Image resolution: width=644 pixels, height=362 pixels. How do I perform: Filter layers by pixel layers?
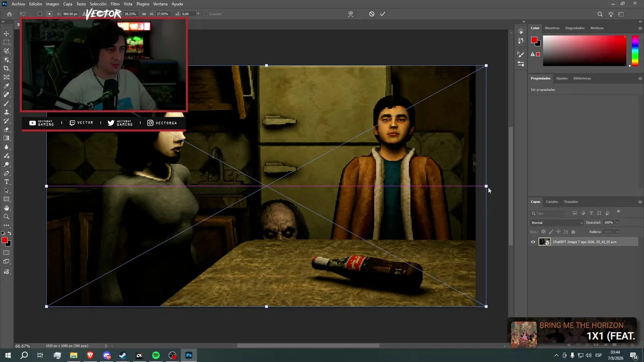[575, 213]
